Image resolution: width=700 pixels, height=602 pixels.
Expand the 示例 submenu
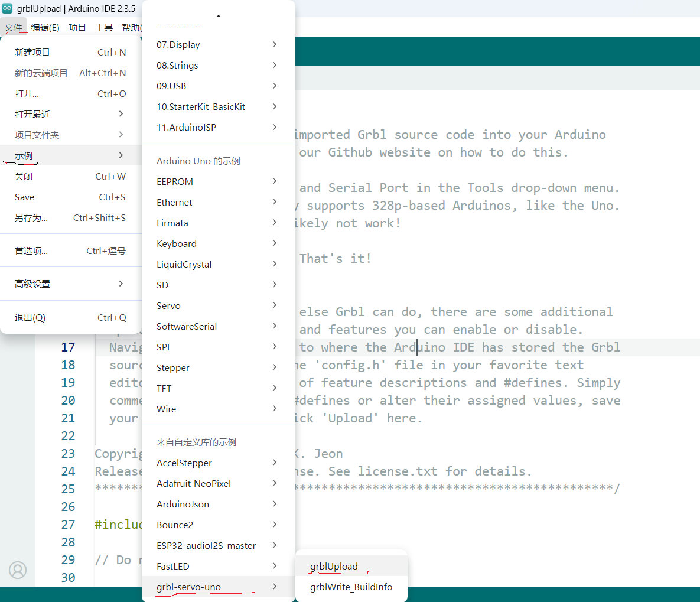point(70,155)
